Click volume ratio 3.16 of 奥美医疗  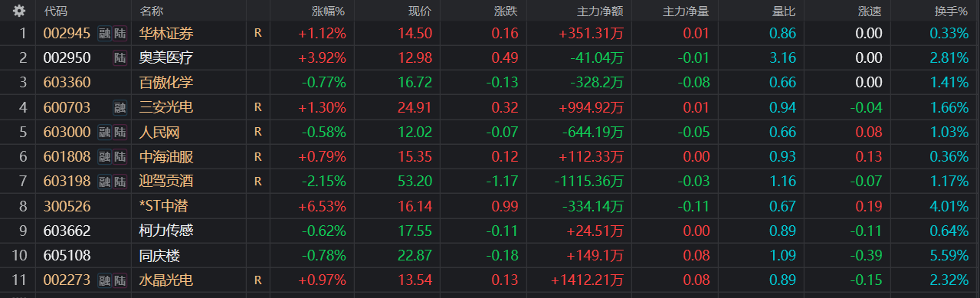(782, 58)
